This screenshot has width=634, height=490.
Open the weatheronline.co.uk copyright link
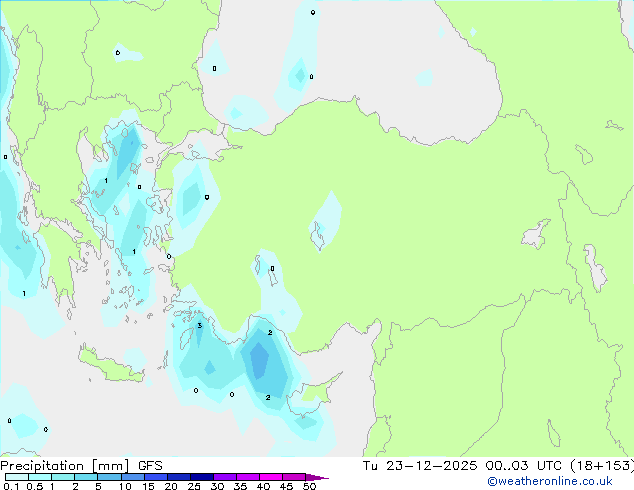click(x=550, y=481)
